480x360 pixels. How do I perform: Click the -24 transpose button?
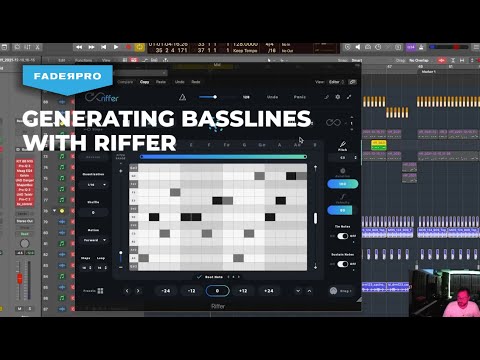(x=166, y=291)
